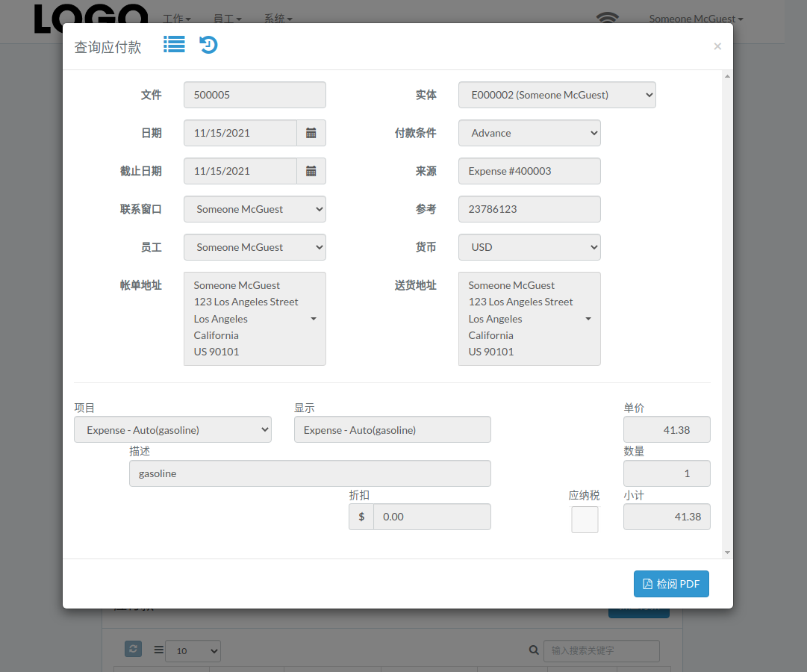Click the refresh icon in background table toolbar

(x=134, y=649)
